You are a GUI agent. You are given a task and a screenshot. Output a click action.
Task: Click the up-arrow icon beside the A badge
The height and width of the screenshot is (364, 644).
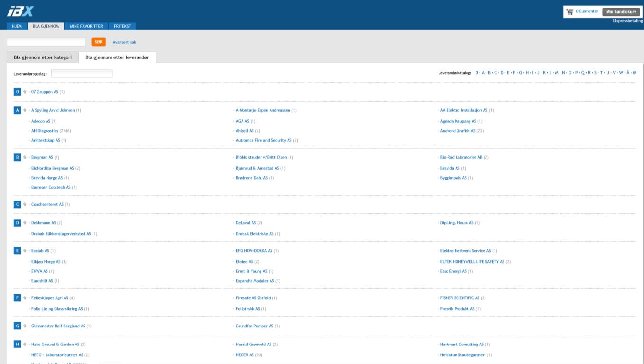pos(25,110)
